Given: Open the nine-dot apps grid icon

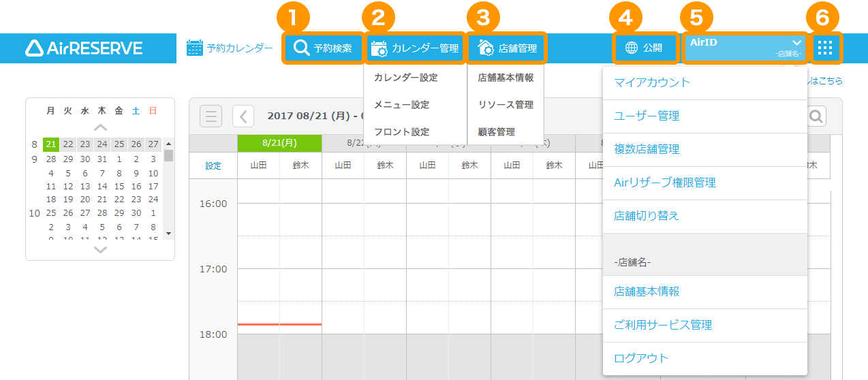Looking at the screenshot, I should pos(825,48).
